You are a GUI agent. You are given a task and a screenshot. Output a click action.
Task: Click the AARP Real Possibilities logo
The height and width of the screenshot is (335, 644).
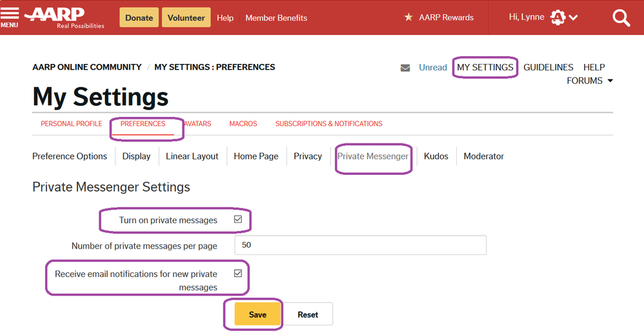tap(64, 17)
